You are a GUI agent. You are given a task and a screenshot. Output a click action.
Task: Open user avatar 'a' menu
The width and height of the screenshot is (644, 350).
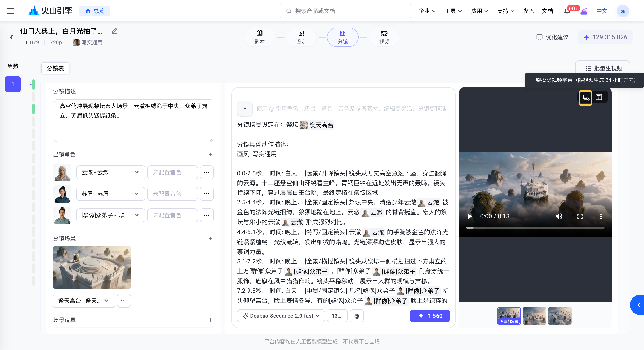click(623, 11)
